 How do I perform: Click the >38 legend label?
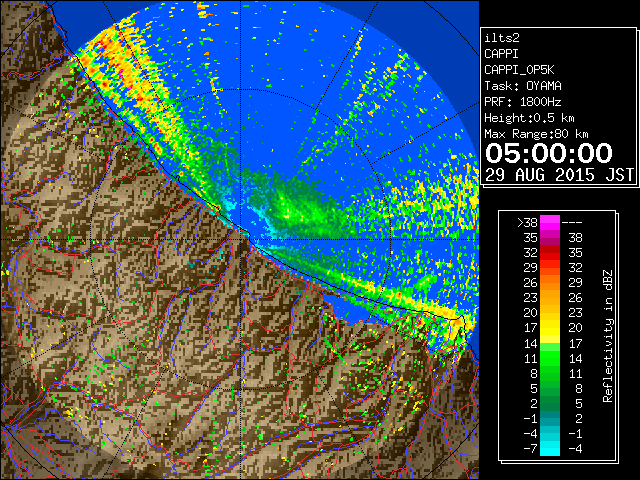pyautogui.click(x=527, y=222)
